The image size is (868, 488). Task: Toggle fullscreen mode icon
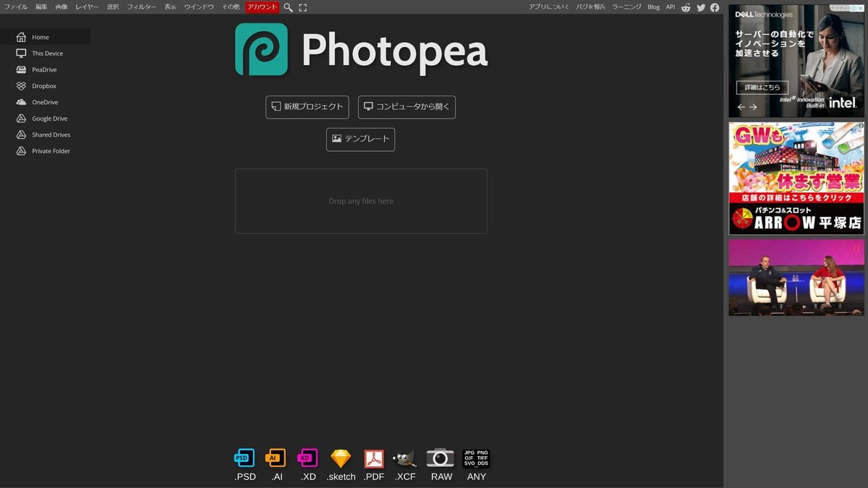point(303,7)
